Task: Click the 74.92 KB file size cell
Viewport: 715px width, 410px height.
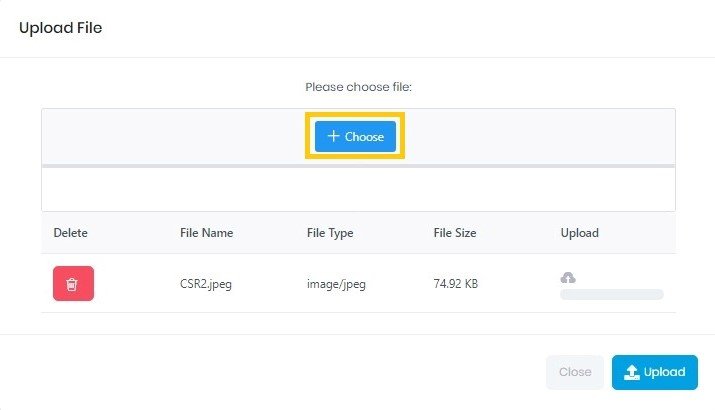Action: click(x=456, y=284)
